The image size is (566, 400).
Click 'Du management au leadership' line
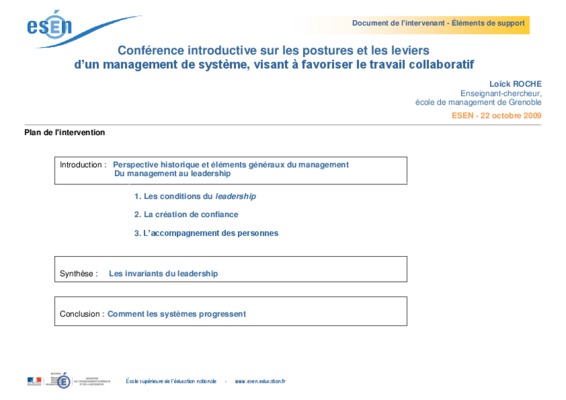(x=173, y=174)
